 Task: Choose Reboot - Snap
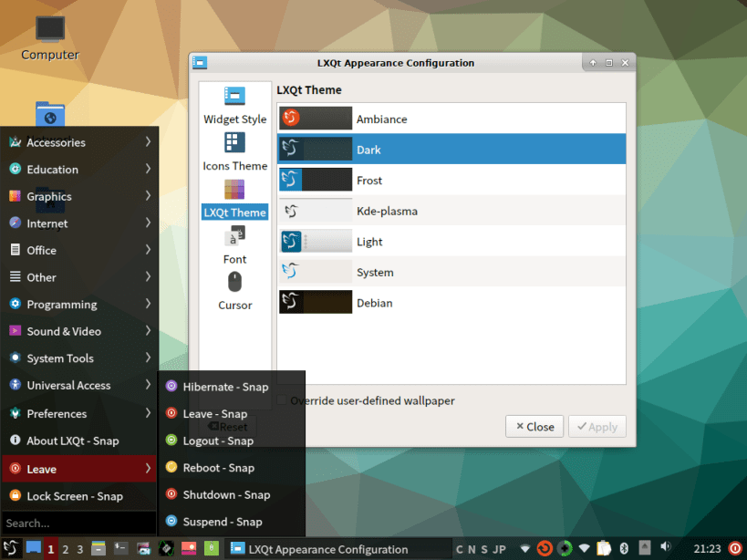click(x=232, y=468)
